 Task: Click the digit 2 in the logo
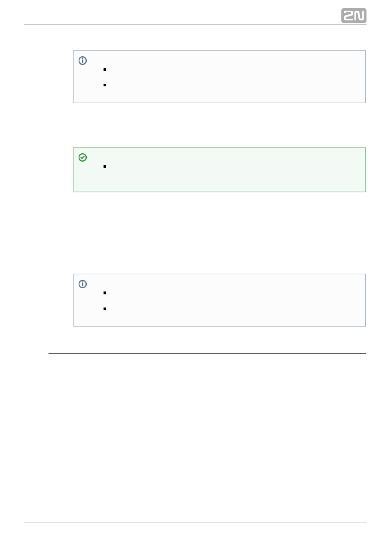tap(348, 16)
